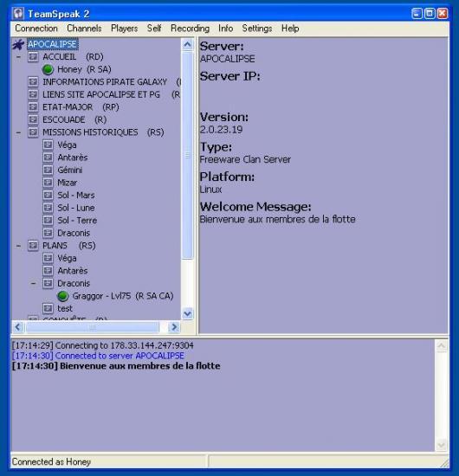The width and height of the screenshot is (459, 476).
Task: Click the 'Linux' platform value
Action: point(210,190)
